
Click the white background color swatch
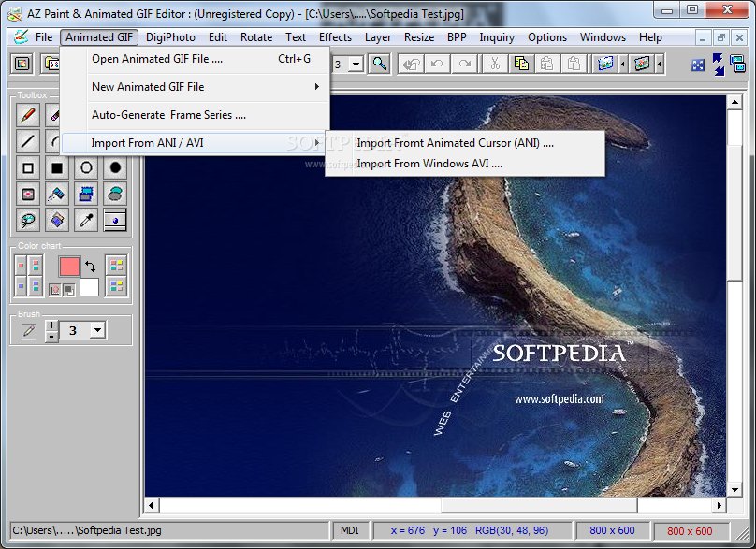click(89, 287)
